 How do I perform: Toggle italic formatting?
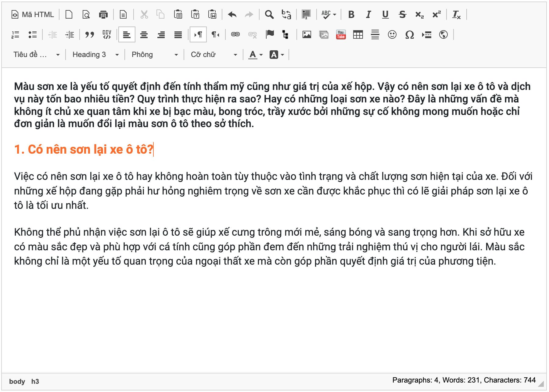(x=368, y=15)
